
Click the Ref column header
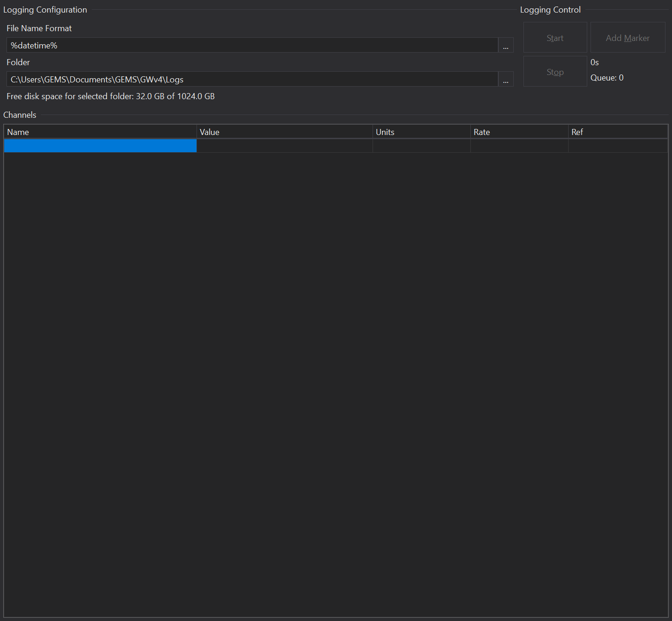618,132
